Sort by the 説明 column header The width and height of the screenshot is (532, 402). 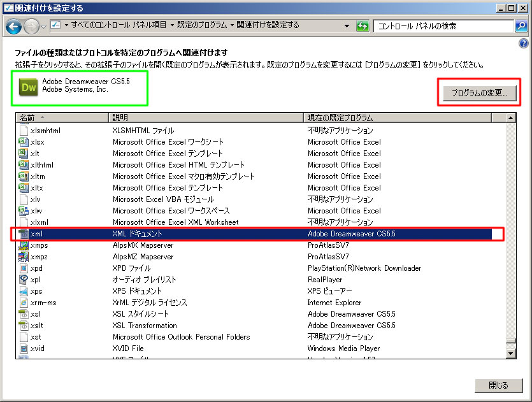[x=206, y=118]
